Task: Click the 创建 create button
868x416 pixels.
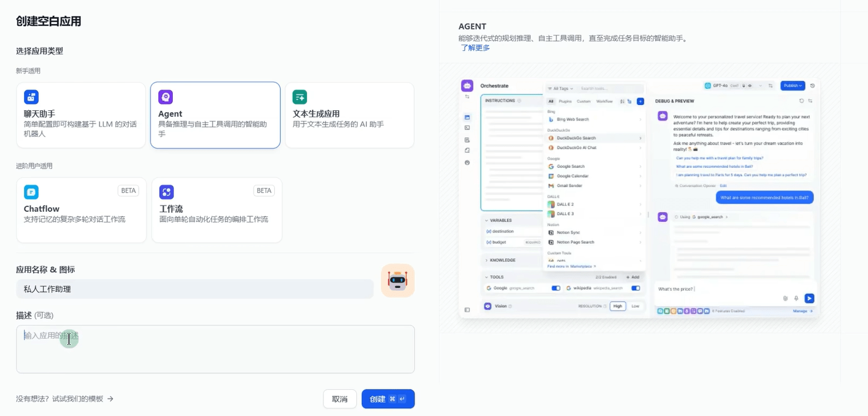Action: tap(388, 399)
